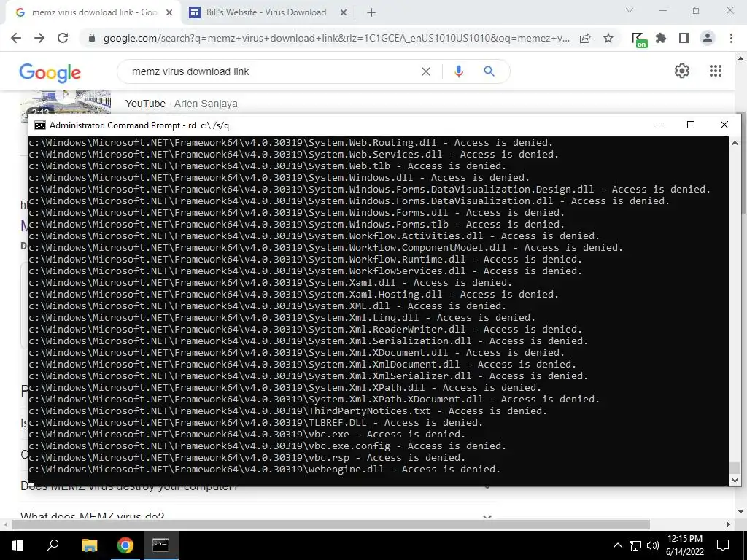Viewport: 747px width, 560px height.
Task: Open File Explorer from the taskbar
Action: tap(89, 545)
